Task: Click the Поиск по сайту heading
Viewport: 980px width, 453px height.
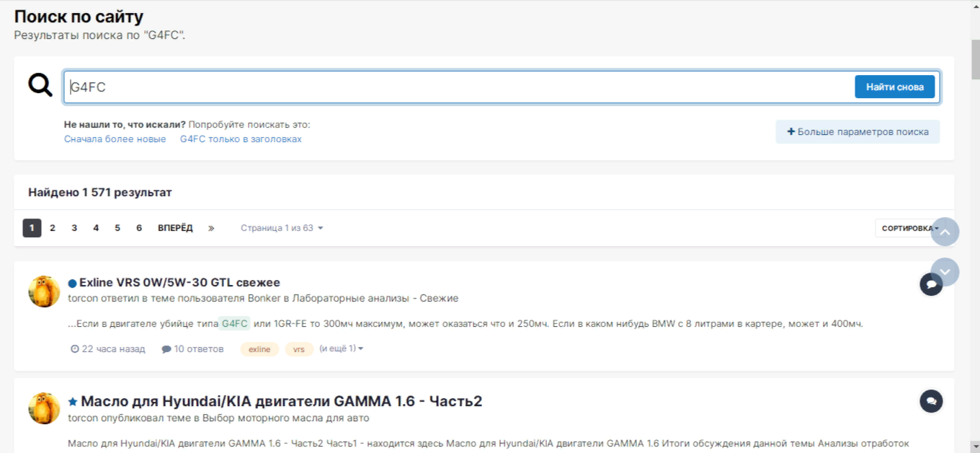Action: coord(79,17)
